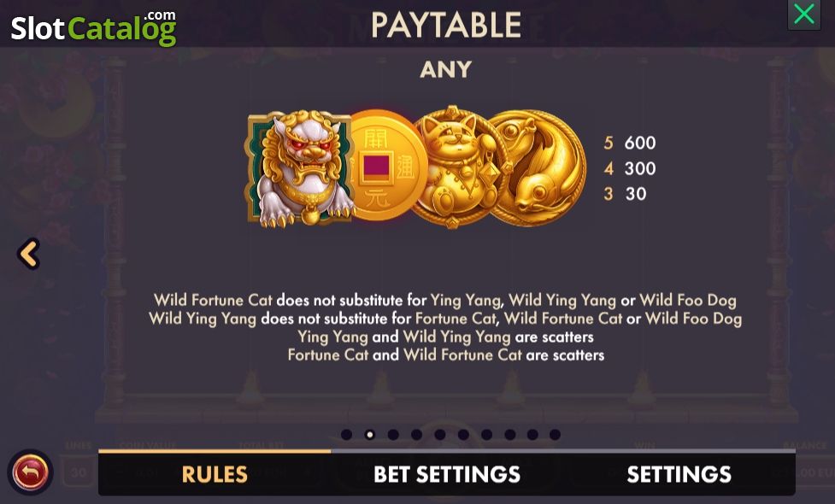The width and height of the screenshot is (835, 504).
Task: Open the RULES tab
Action: 215,474
